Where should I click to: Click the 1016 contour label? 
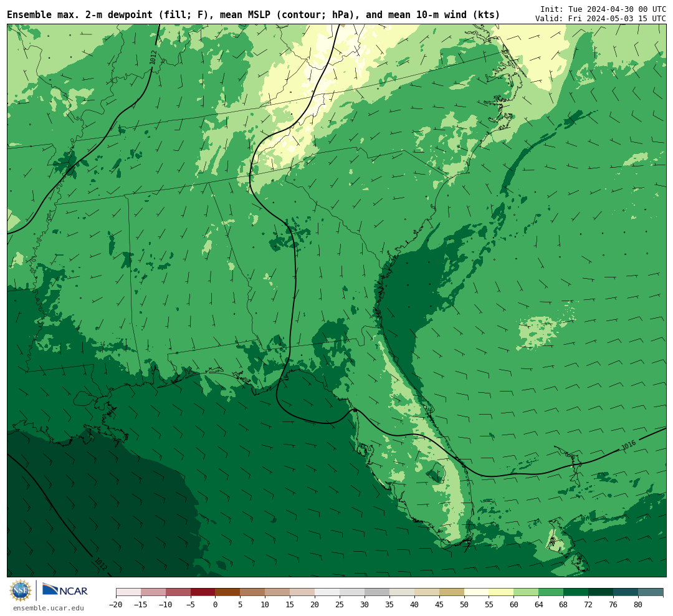[x=628, y=445]
